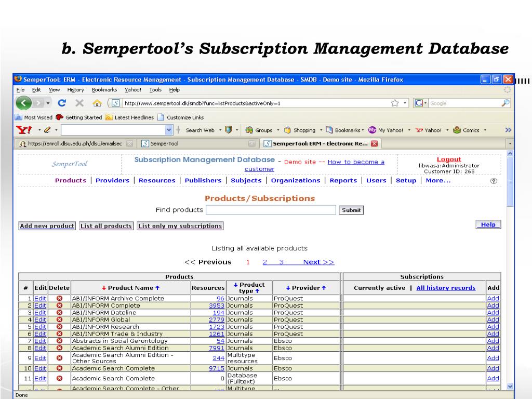Go to Publishers section
This screenshot has height=399, width=532.
pyautogui.click(x=203, y=180)
